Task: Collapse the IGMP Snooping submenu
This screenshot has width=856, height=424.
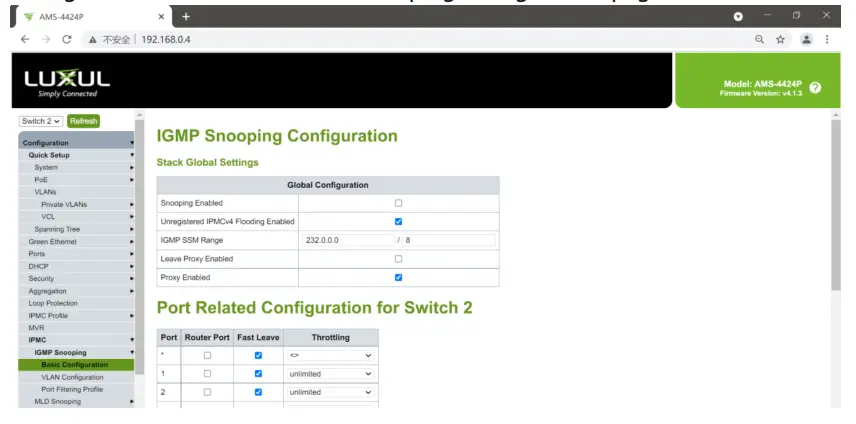Action: click(76, 353)
